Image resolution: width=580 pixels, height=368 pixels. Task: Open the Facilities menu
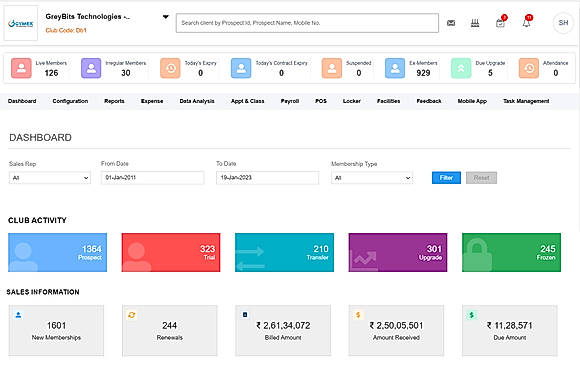[388, 101]
